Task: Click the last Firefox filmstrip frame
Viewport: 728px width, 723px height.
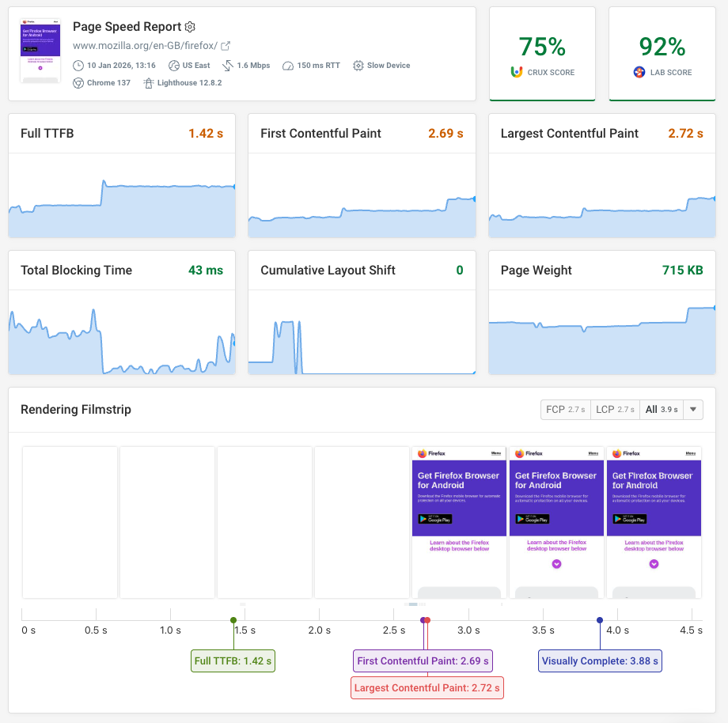Action: tap(654, 522)
